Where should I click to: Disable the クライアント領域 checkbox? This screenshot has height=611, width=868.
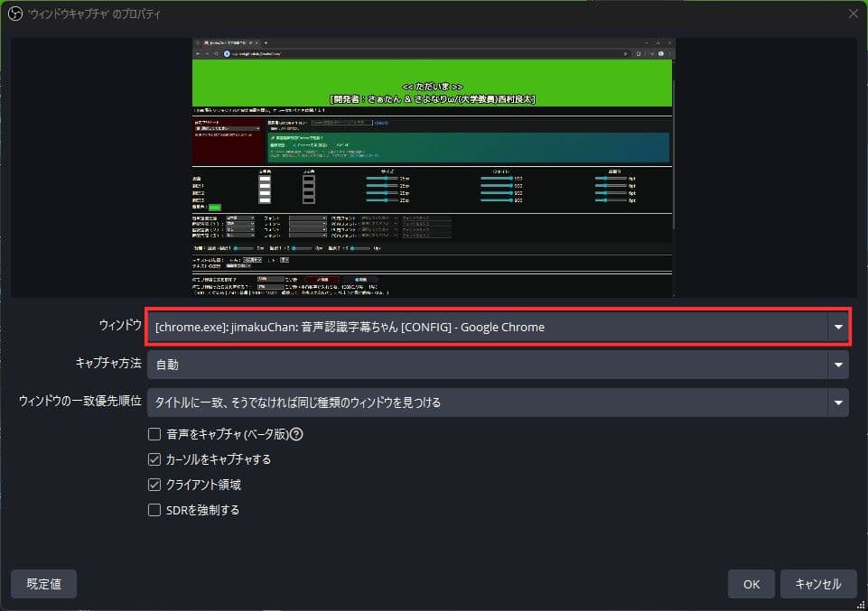154,485
